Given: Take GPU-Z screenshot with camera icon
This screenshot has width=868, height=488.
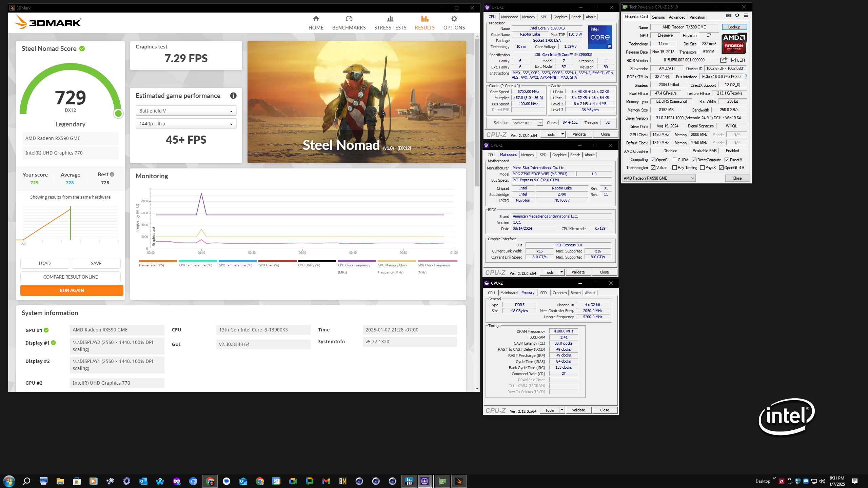Looking at the screenshot, I should (728, 16).
